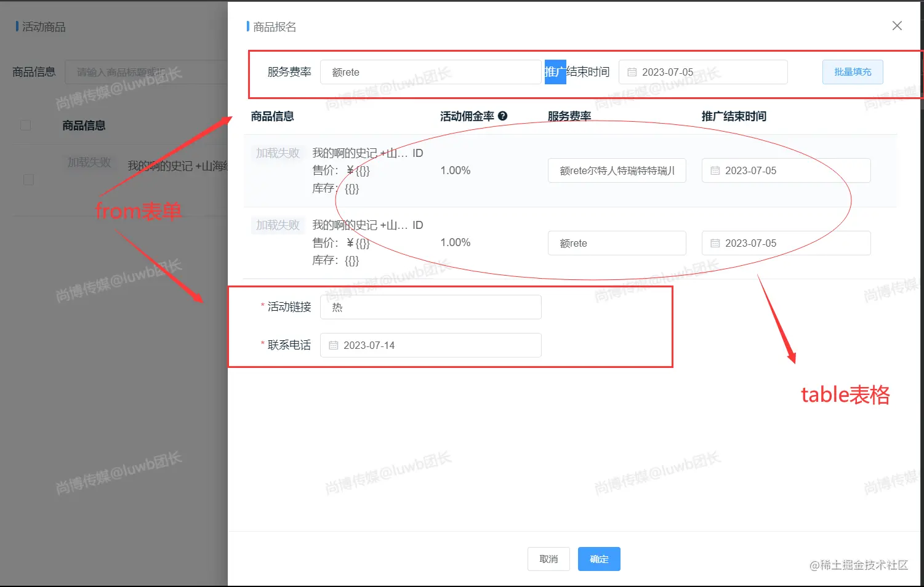Open second row 2023-07-05 date picker
924x587 pixels.
[791, 244]
